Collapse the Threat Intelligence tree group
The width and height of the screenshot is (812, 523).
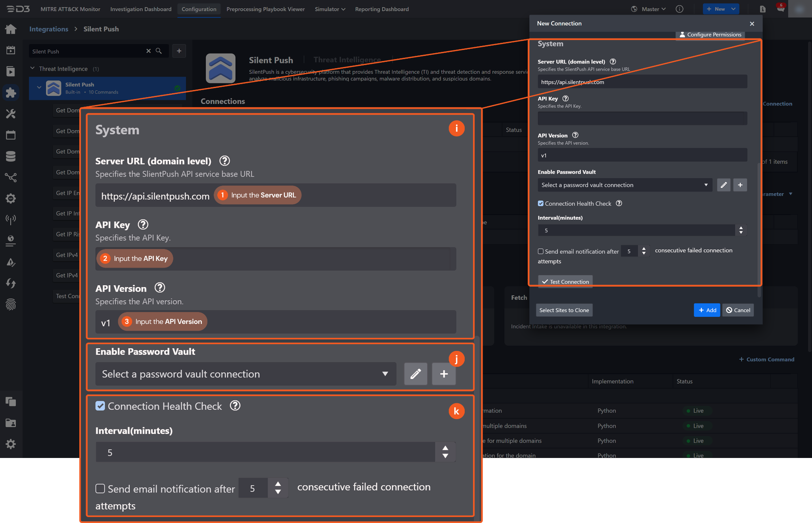click(33, 69)
